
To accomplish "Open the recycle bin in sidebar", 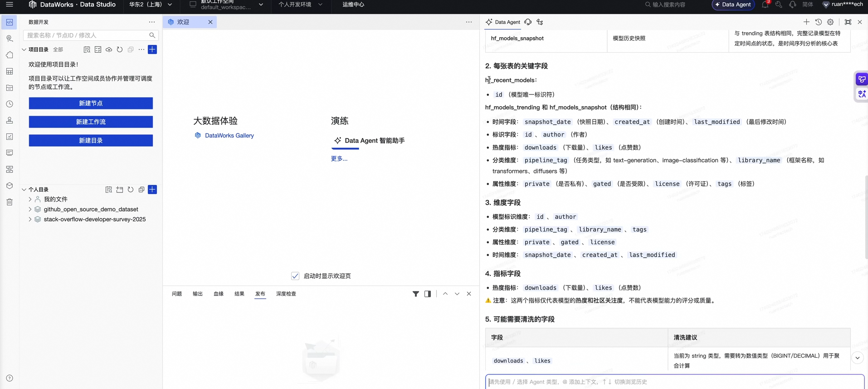I will pyautogui.click(x=10, y=202).
